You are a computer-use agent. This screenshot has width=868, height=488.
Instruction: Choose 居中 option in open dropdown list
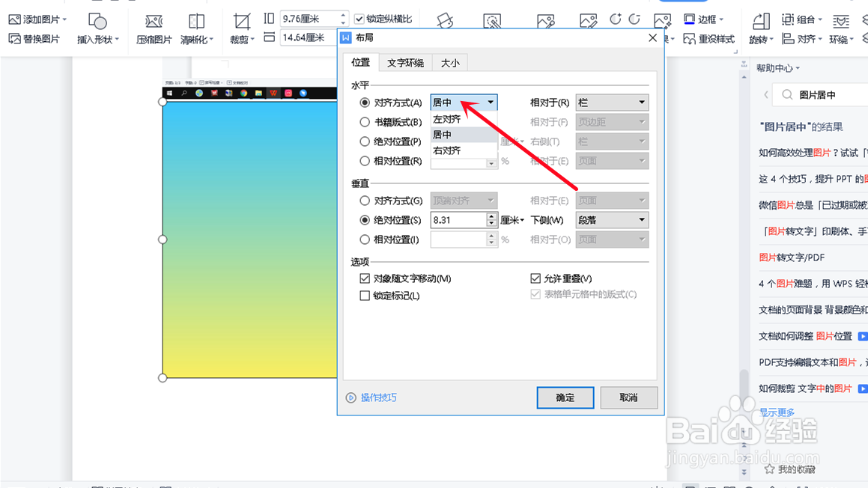464,135
